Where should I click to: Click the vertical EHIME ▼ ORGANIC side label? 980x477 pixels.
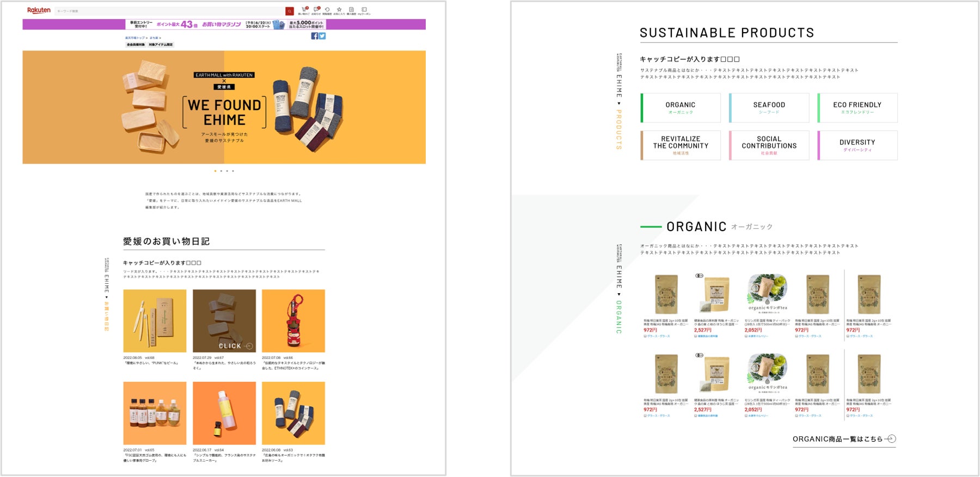pos(618,289)
